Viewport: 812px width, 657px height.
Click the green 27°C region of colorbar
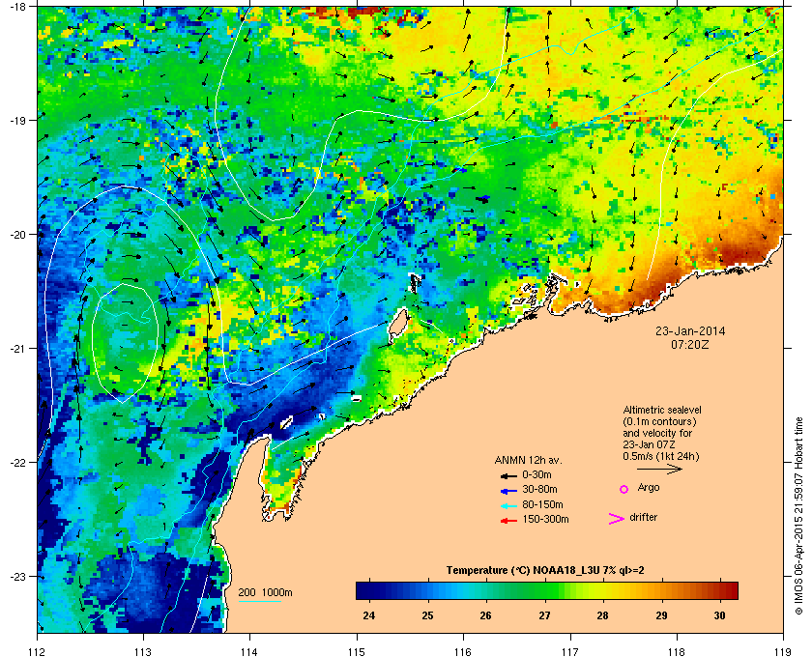(544, 590)
